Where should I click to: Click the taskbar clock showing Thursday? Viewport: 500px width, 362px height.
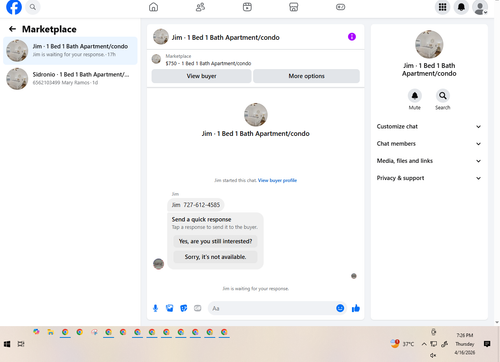tap(465, 344)
